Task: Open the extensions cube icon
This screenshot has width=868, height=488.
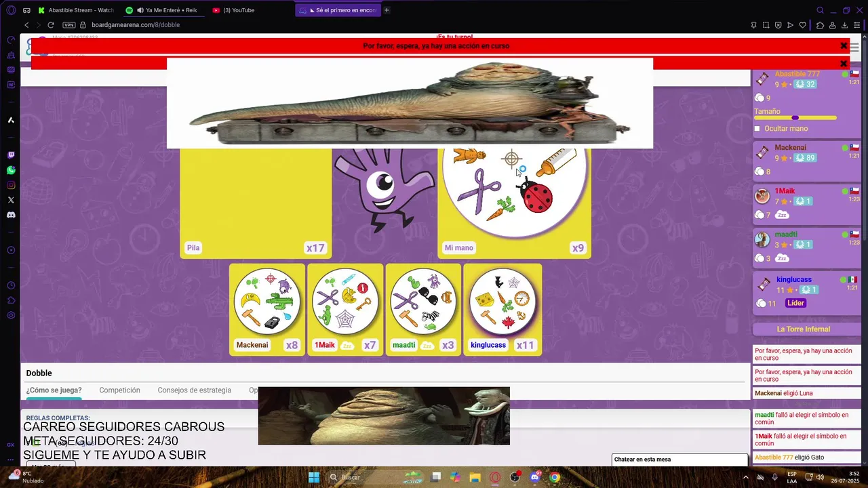Action: (x=821, y=25)
